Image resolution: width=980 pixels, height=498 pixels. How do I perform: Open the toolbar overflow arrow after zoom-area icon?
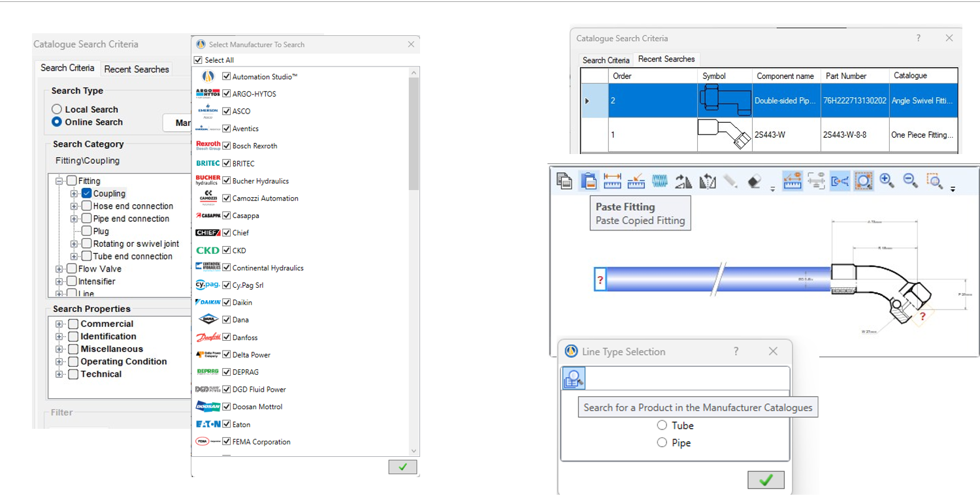tap(953, 189)
